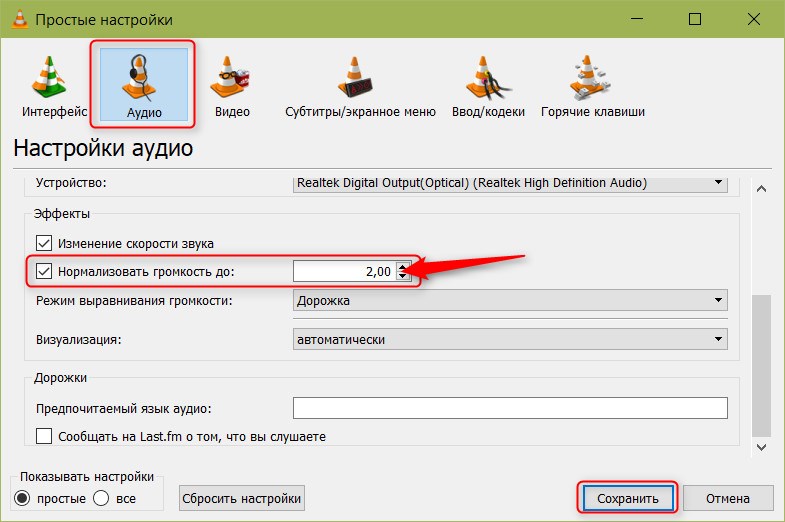Close the Простые настройки window
Image resolution: width=785 pixels, height=522 pixels.
(x=753, y=19)
